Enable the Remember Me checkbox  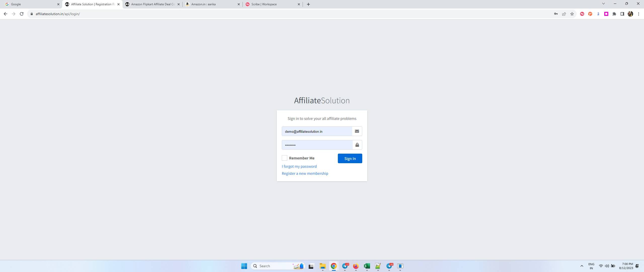coord(284,158)
